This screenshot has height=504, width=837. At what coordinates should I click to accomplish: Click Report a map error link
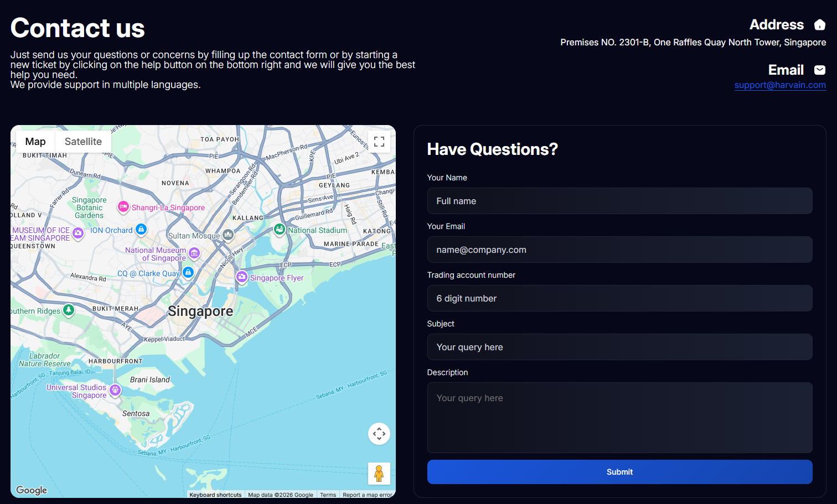click(x=367, y=495)
